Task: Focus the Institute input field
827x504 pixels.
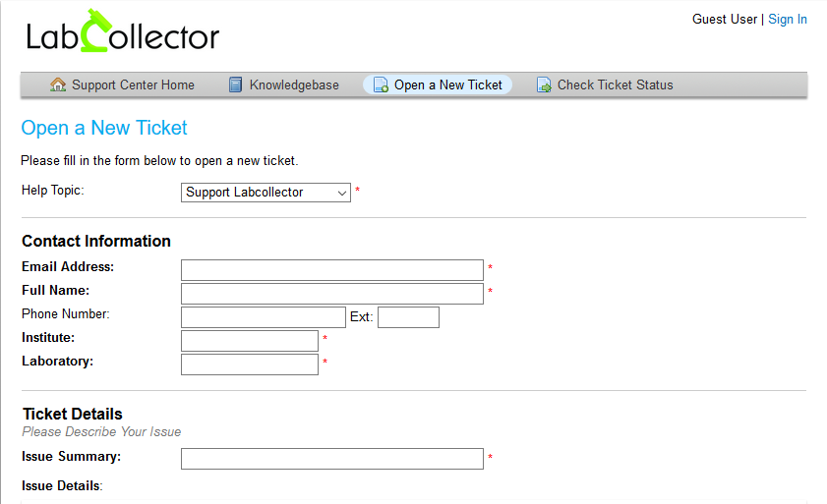Action: click(250, 341)
